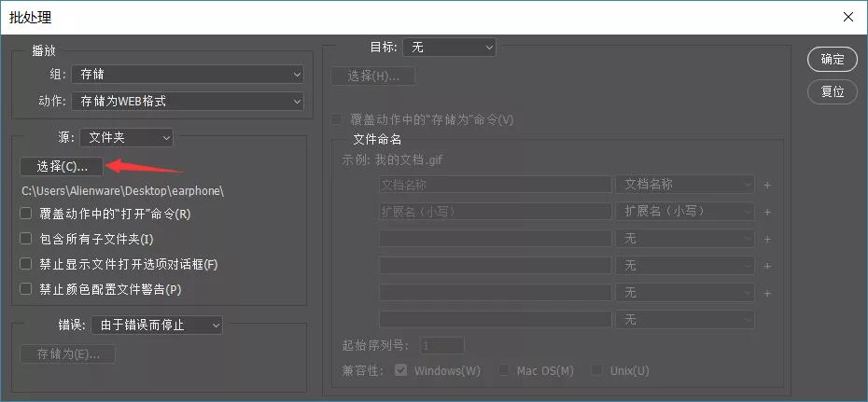Close the 批处理 dialog window
868x402 pixels.
click(847, 16)
